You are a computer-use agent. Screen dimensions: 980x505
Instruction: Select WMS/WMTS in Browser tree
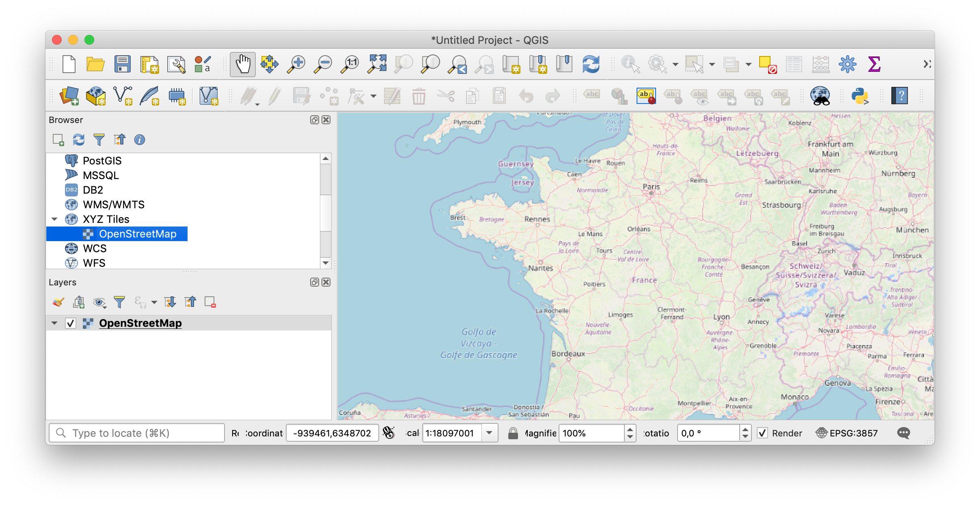point(114,205)
